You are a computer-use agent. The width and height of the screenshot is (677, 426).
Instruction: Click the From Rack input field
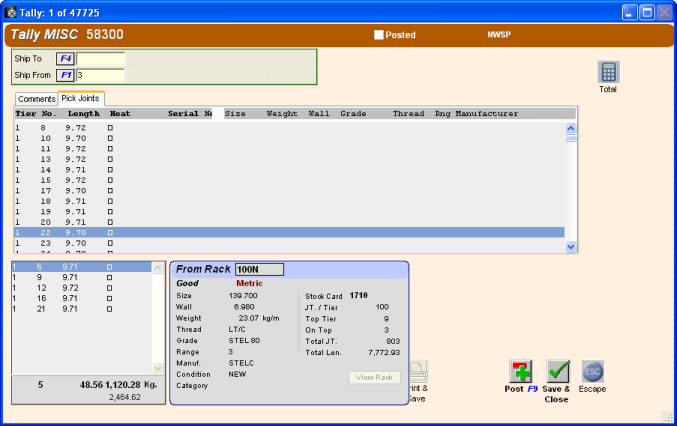260,269
